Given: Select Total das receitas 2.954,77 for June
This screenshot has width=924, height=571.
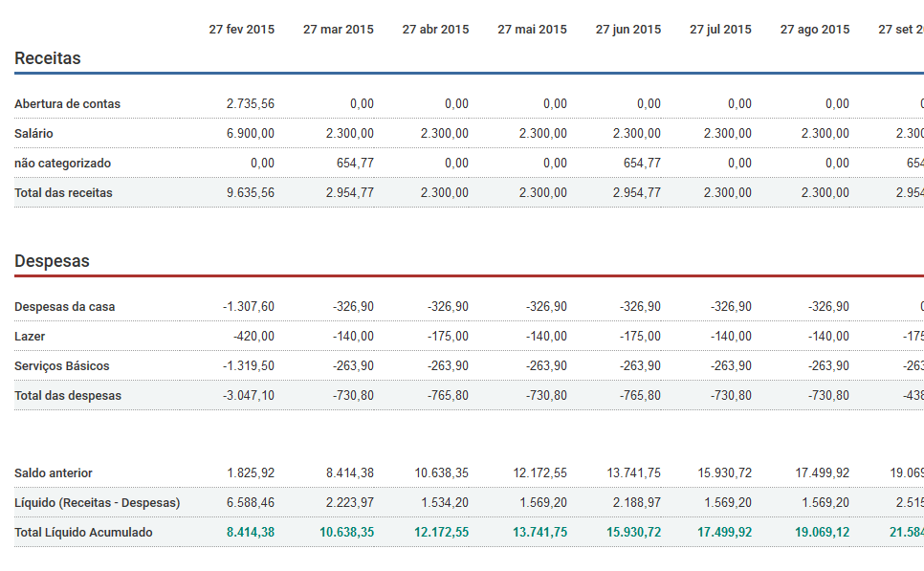Looking at the screenshot, I should point(636,192).
